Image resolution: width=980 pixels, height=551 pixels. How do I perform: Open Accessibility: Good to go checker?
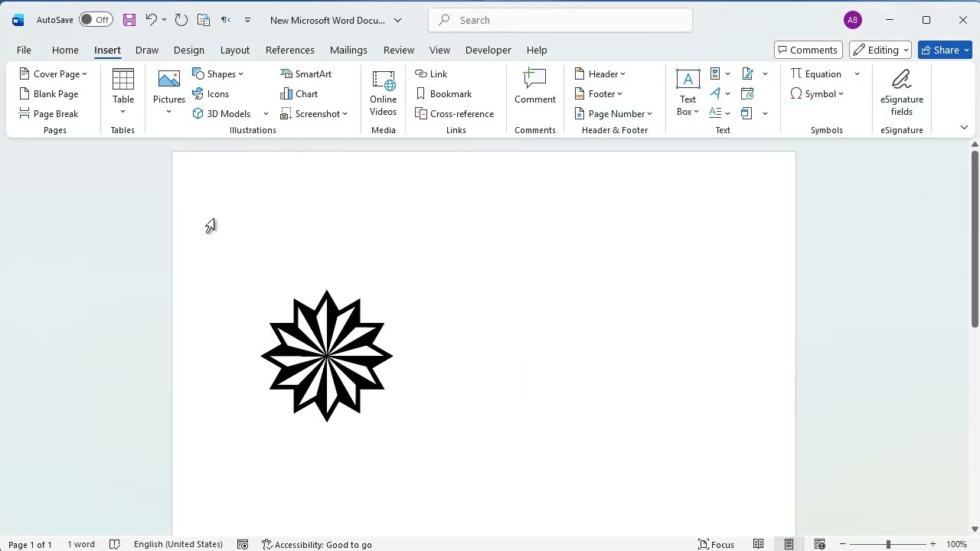tap(316, 544)
